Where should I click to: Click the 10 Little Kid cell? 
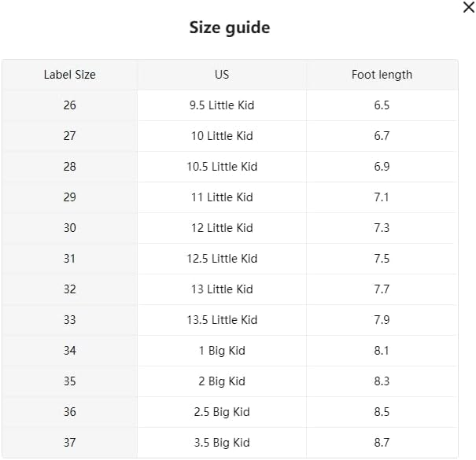pyautogui.click(x=222, y=136)
